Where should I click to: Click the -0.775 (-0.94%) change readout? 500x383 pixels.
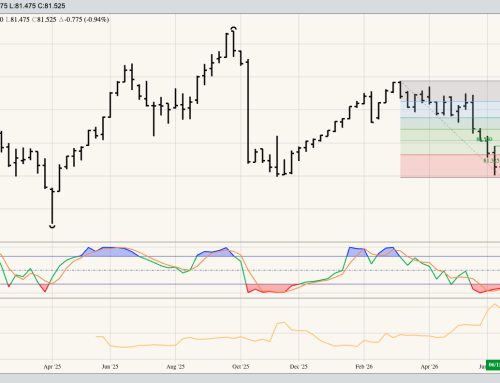[84, 20]
